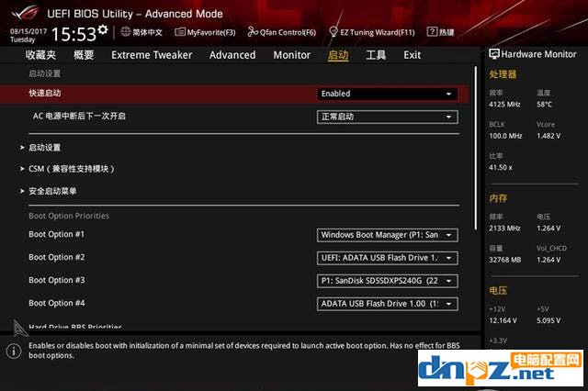Select Boot Option #2 label
The image size is (588, 391).
57,257
